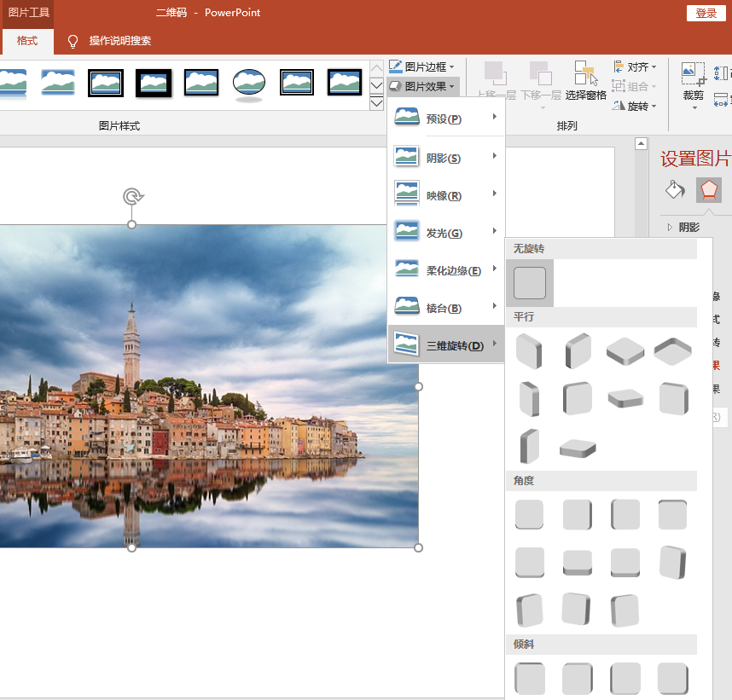Open the 格式 ribbon tab

(27, 41)
